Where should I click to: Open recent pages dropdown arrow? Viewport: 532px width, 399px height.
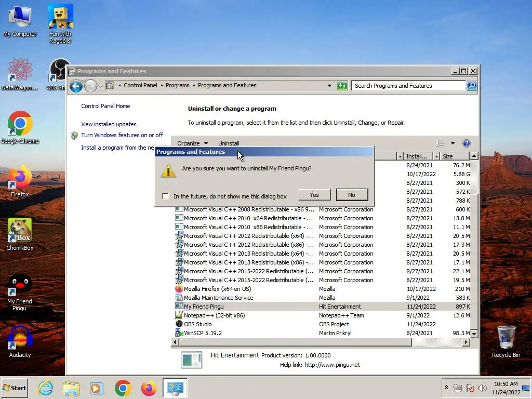point(100,86)
